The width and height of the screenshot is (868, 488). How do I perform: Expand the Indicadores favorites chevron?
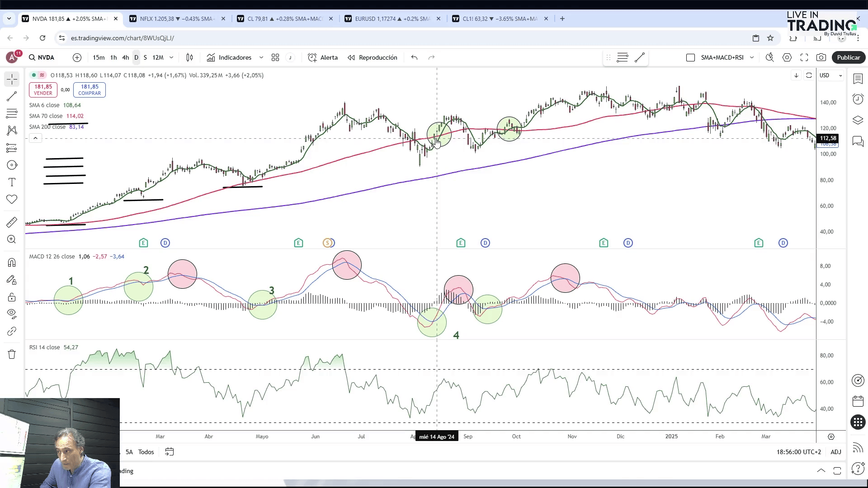tap(261, 57)
